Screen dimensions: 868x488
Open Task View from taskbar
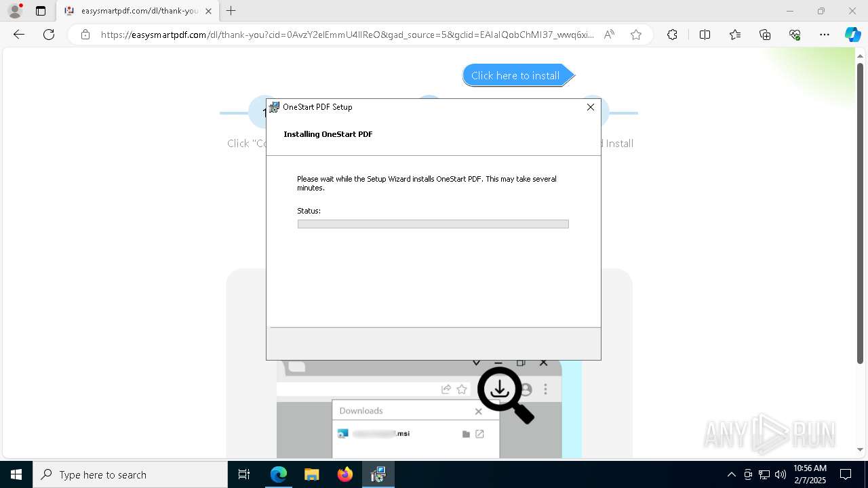click(244, 474)
